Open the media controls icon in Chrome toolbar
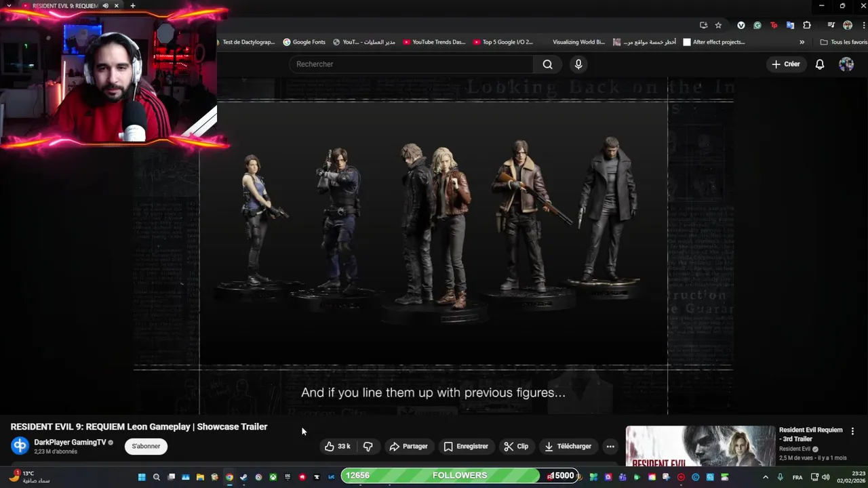 (831, 25)
